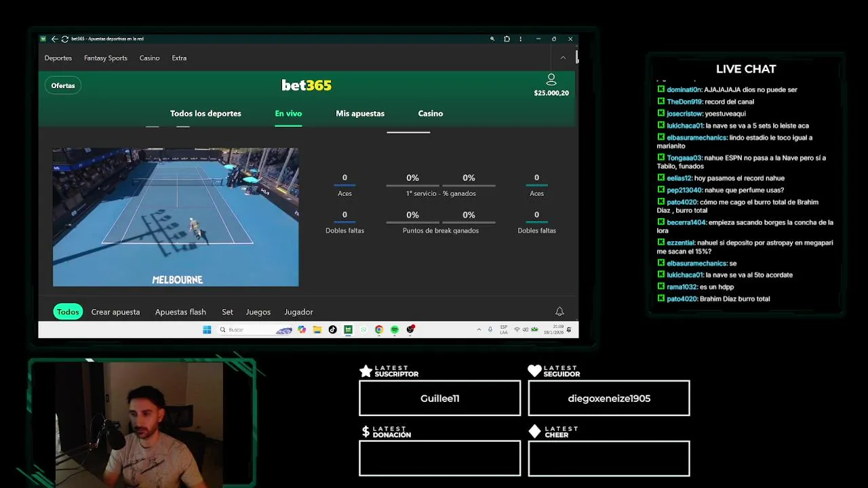Open the extensions puzzle icon
The image size is (868, 488).
tap(507, 39)
